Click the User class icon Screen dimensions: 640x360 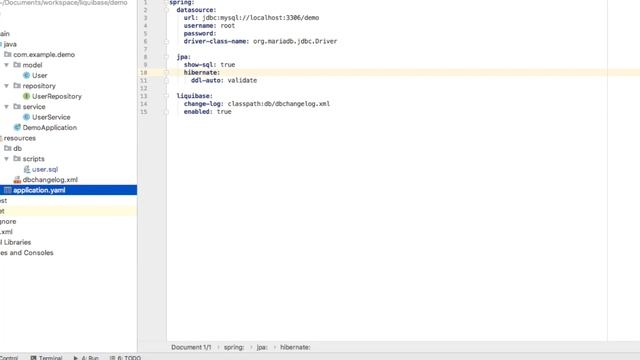(x=27, y=76)
